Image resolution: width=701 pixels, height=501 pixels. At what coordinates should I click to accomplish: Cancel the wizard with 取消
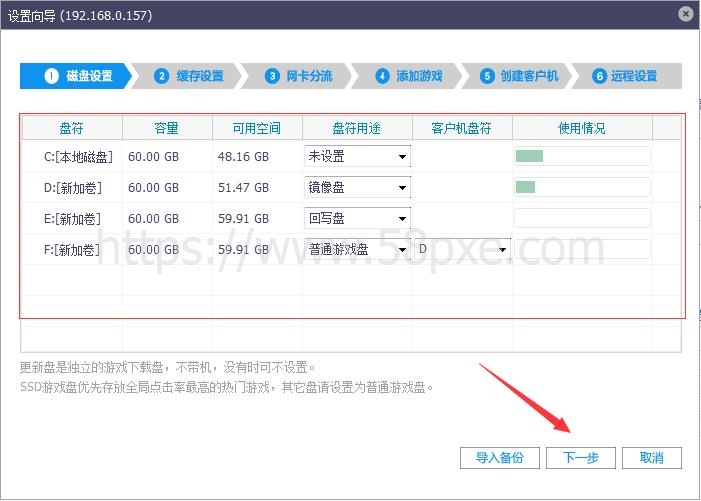pos(651,458)
